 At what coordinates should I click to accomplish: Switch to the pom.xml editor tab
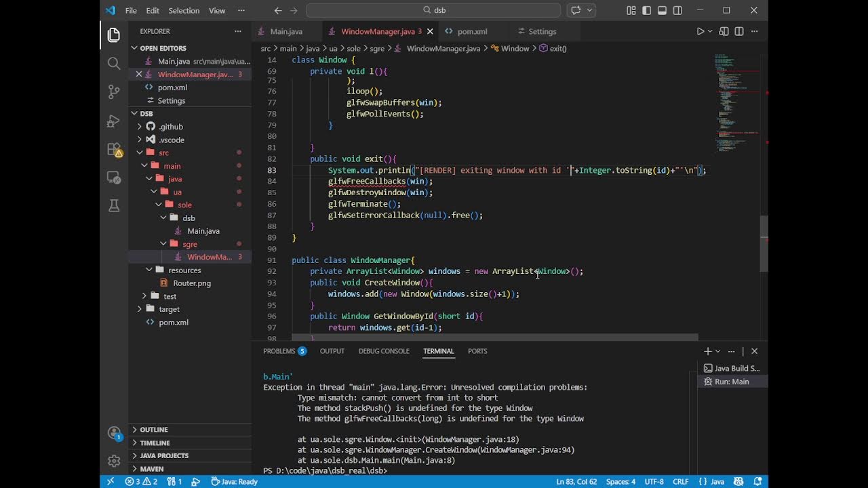(x=472, y=31)
